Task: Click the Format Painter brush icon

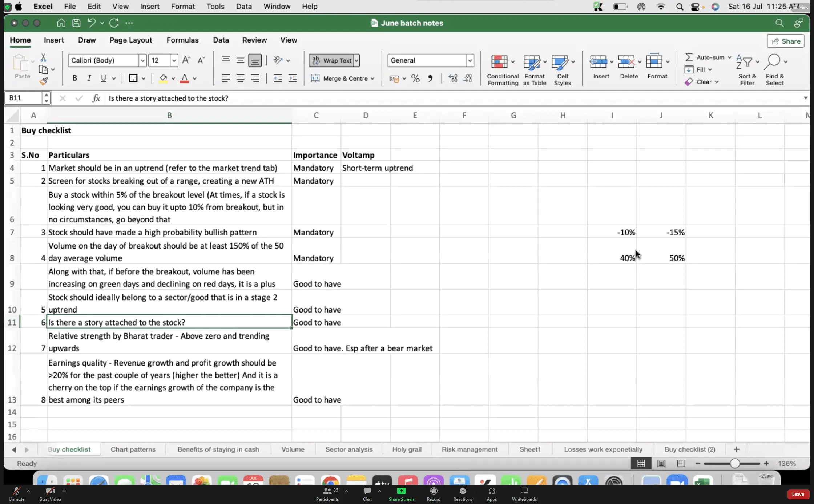Action: (44, 81)
